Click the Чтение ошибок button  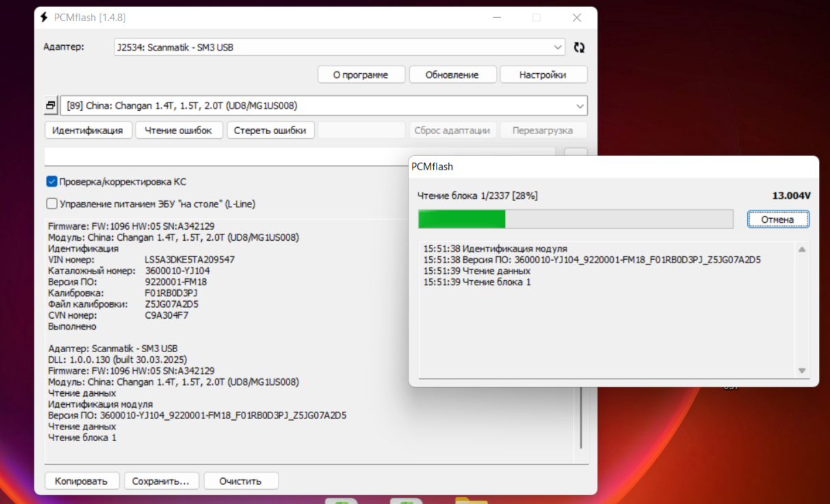tap(179, 130)
